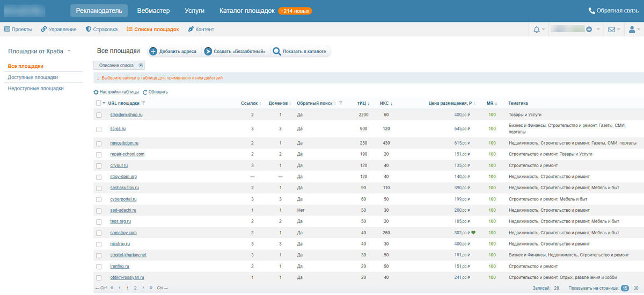Click the +214 новых badge
The width and height of the screenshot is (644, 295).
coord(295,11)
